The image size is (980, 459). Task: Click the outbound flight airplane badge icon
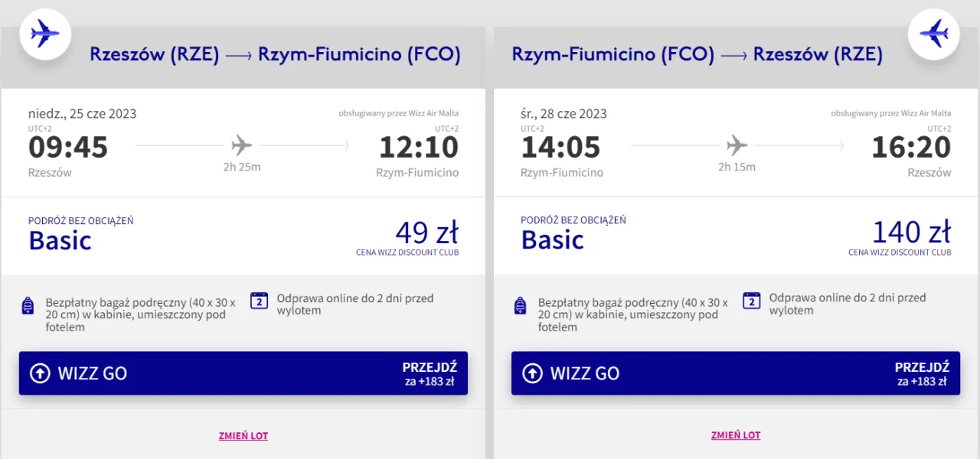point(45,34)
